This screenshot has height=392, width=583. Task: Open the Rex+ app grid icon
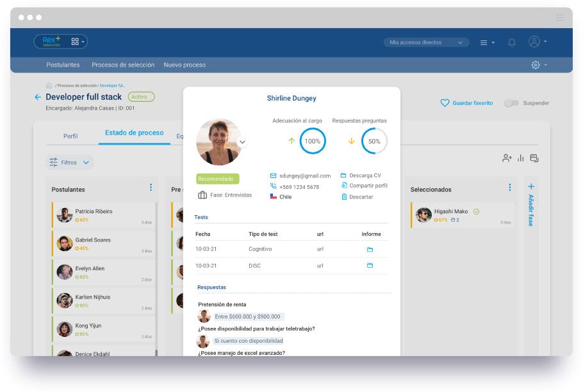coord(75,41)
